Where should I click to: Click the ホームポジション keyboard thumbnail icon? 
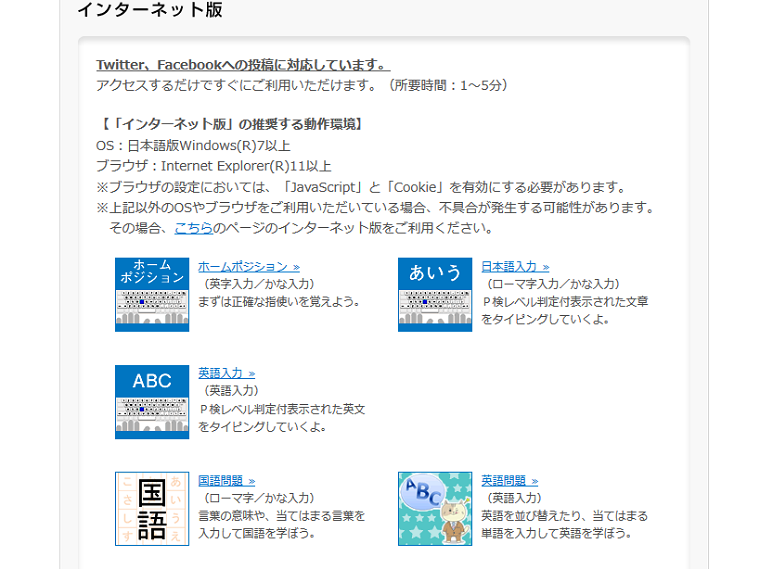click(x=151, y=294)
